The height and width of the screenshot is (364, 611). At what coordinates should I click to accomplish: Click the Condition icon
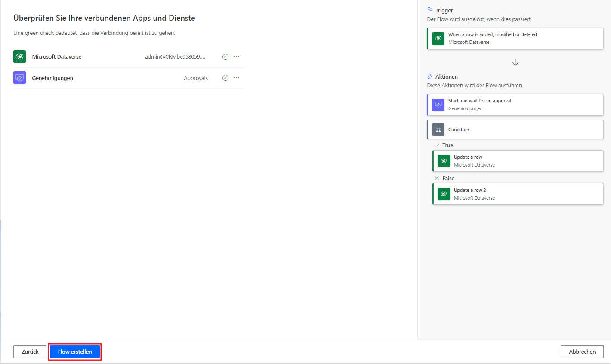438,130
